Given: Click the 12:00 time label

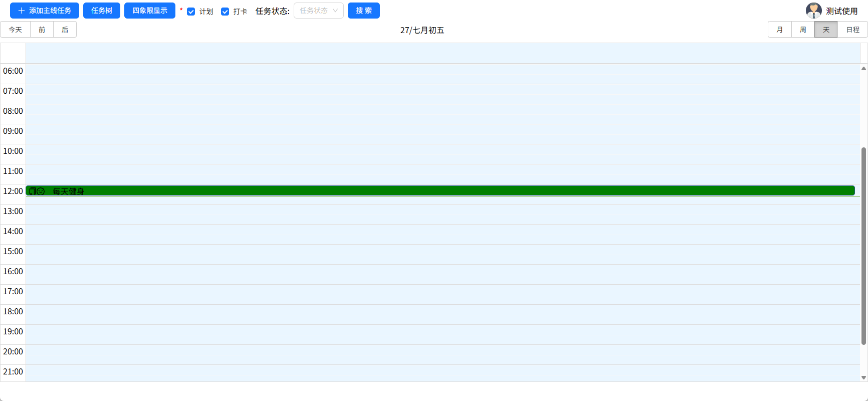Looking at the screenshot, I should 13,191.
